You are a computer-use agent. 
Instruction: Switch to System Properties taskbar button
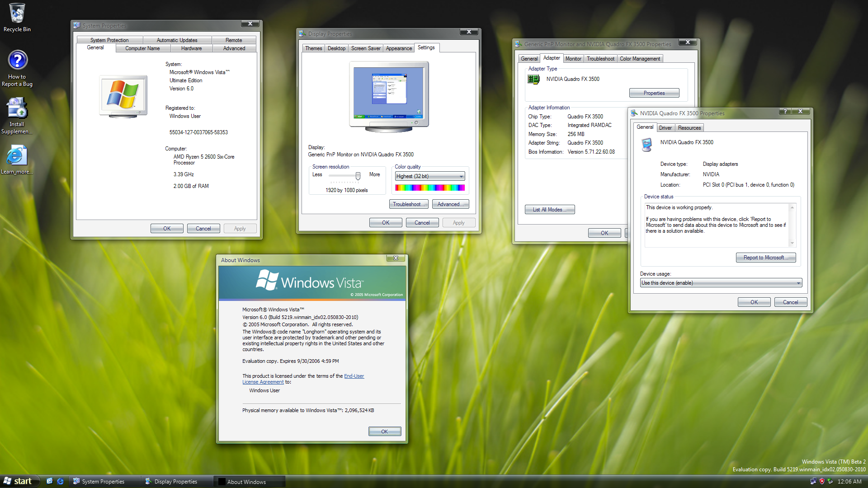pos(104,481)
